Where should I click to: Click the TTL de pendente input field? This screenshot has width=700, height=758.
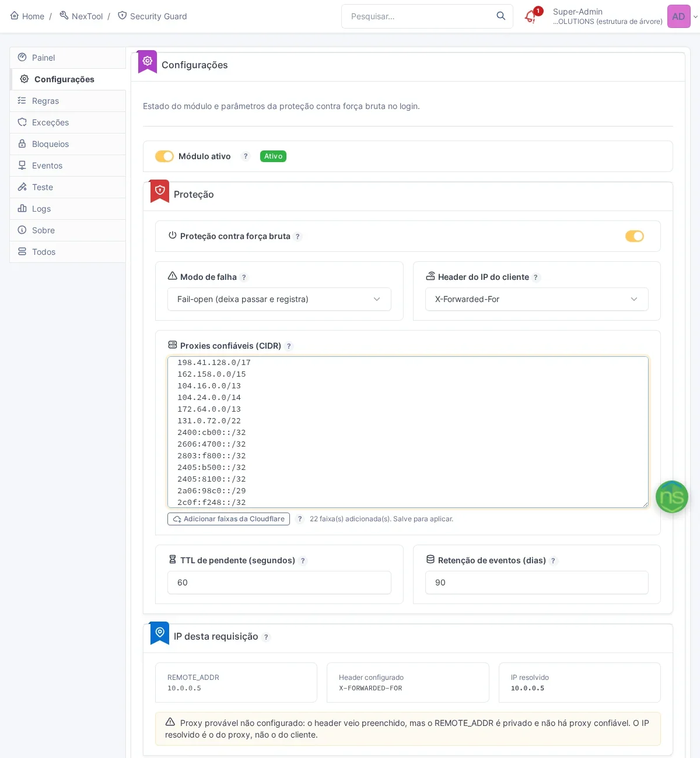click(279, 582)
